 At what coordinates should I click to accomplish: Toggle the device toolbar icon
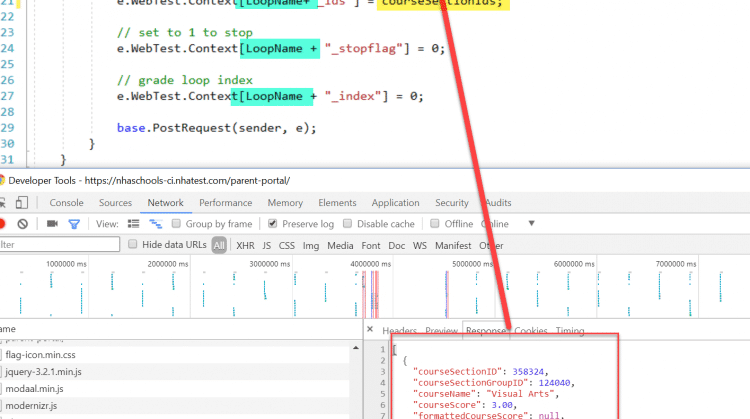coord(22,203)
